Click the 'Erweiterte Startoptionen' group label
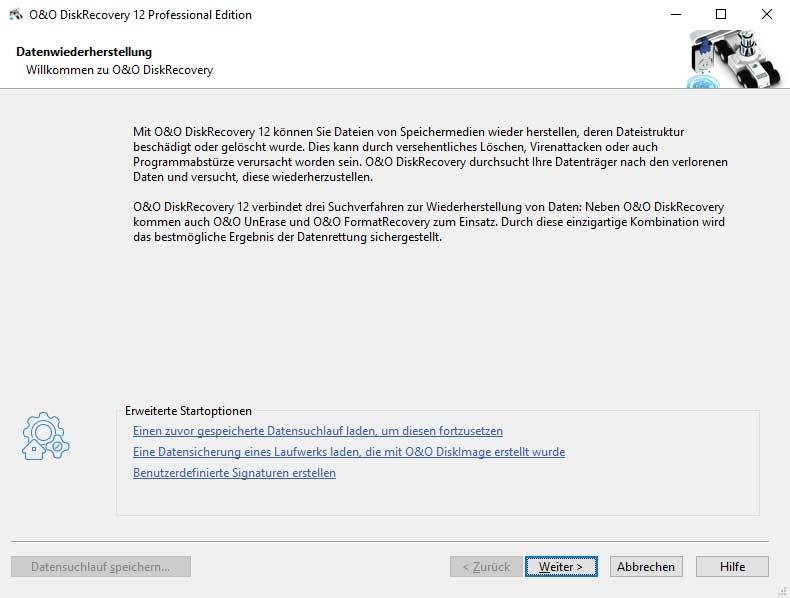The height and width of the screenshot is (598, 790). [188, 411]
